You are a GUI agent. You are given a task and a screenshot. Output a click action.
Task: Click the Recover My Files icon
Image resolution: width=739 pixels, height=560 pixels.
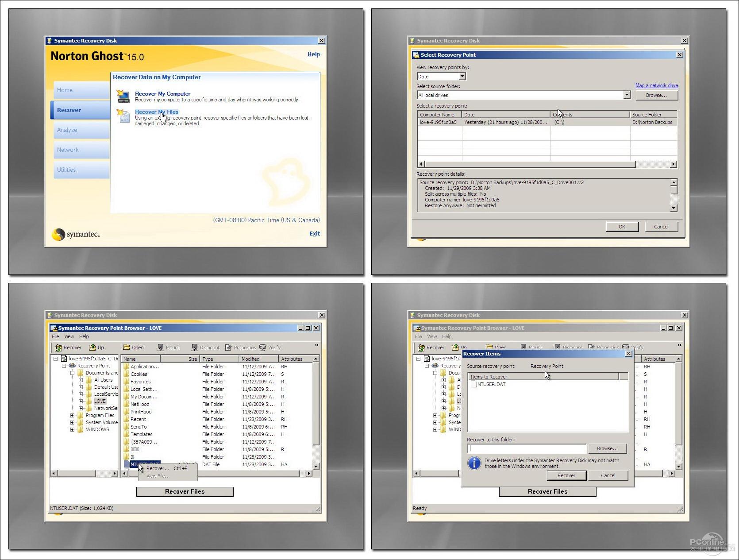(123, 115)
